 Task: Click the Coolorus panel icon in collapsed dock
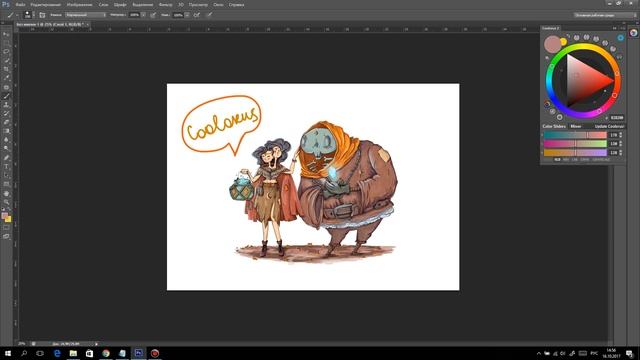[633, 33]
